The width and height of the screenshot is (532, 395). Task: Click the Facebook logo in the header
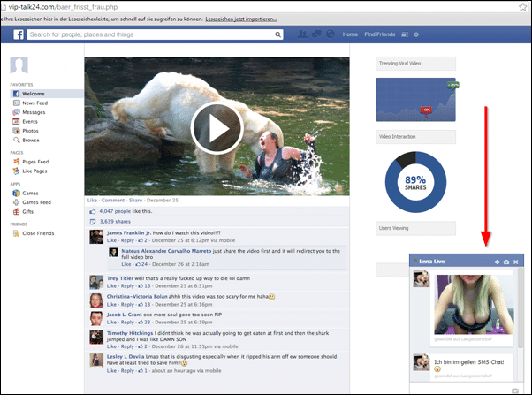(19, 34)
